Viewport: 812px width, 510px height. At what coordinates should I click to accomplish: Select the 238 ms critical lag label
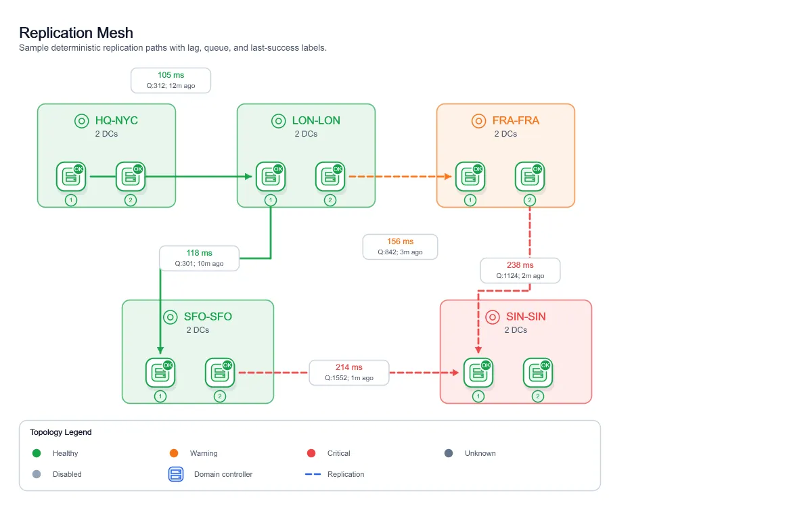520,271
